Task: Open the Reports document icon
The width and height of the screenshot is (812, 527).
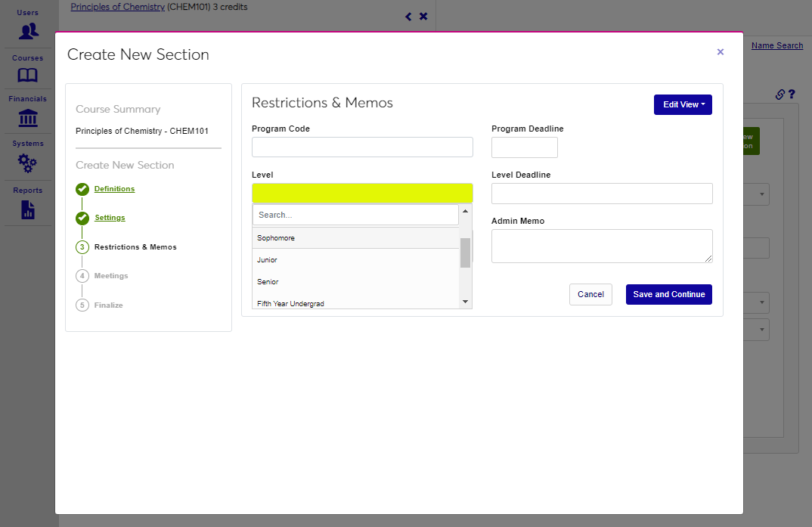Action: click(x=28, y=209)
